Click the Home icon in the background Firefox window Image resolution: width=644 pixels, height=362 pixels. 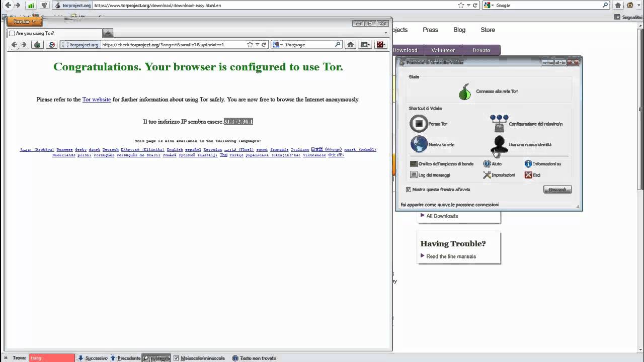click(x=618, y=6)
